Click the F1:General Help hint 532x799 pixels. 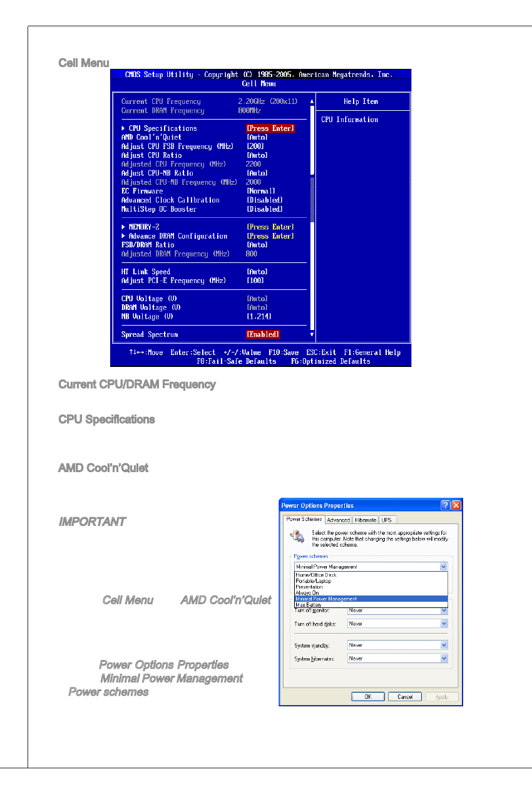[371, 353]
